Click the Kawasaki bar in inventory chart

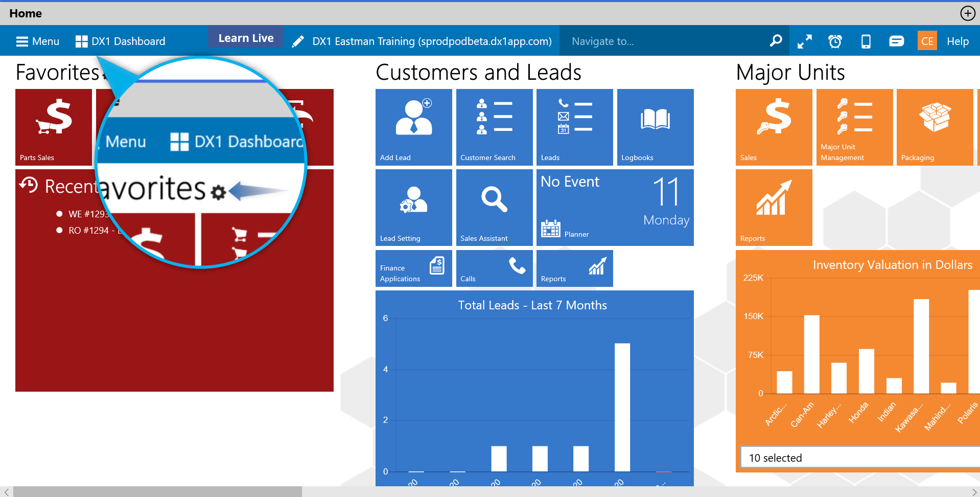click(921, 346)
